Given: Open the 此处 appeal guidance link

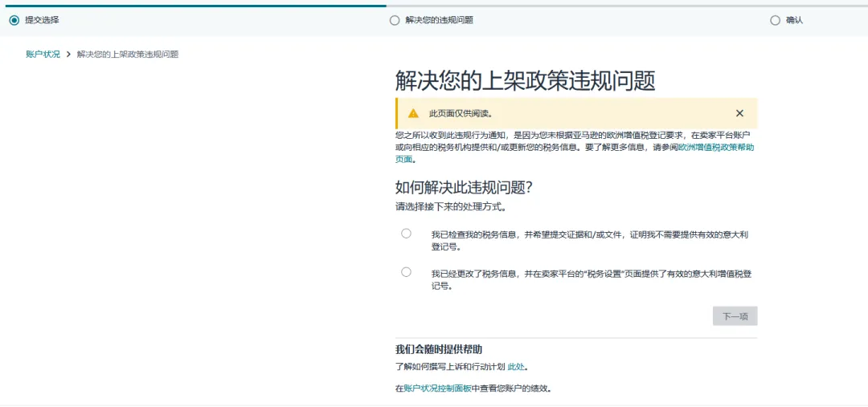Looking at the screenshot, I should [x=515, y=366].
